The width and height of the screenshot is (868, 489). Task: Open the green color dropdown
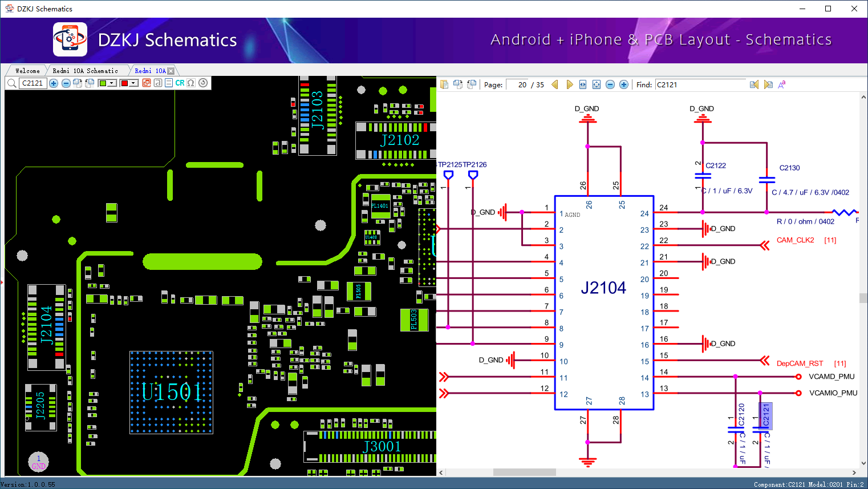click(x=112, y=83)
